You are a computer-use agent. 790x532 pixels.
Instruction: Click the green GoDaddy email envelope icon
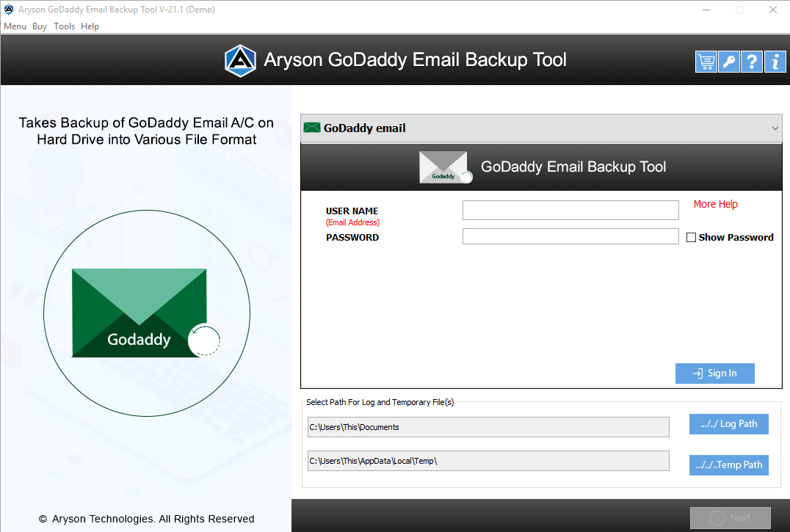click(x=312, y=128)
